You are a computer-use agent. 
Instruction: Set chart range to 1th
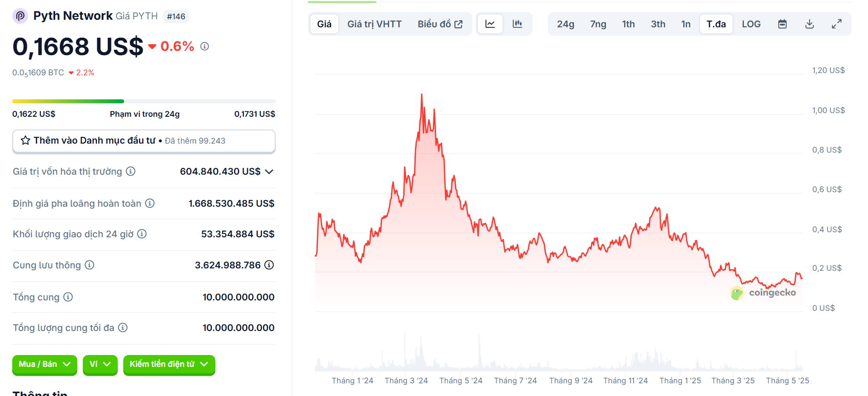628,24
